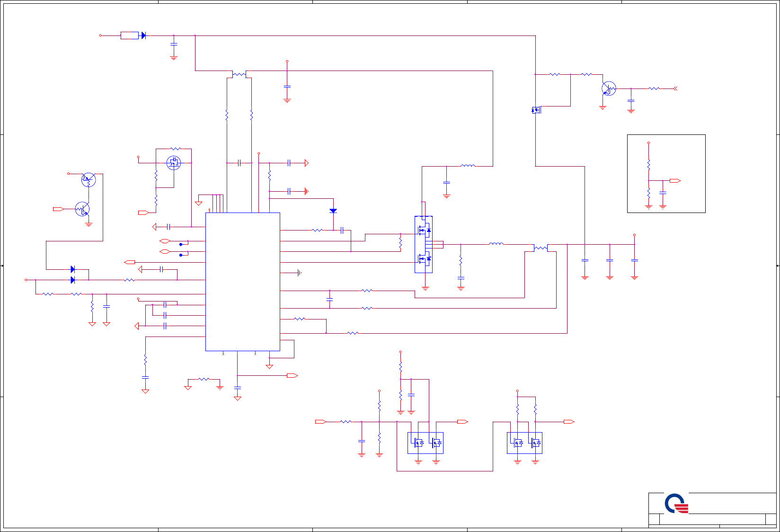Image resolution: width=780 pixels, height=532 pixels.
Task: Select the four-terminal sense resistor above the IC
Action: point(239,74)
